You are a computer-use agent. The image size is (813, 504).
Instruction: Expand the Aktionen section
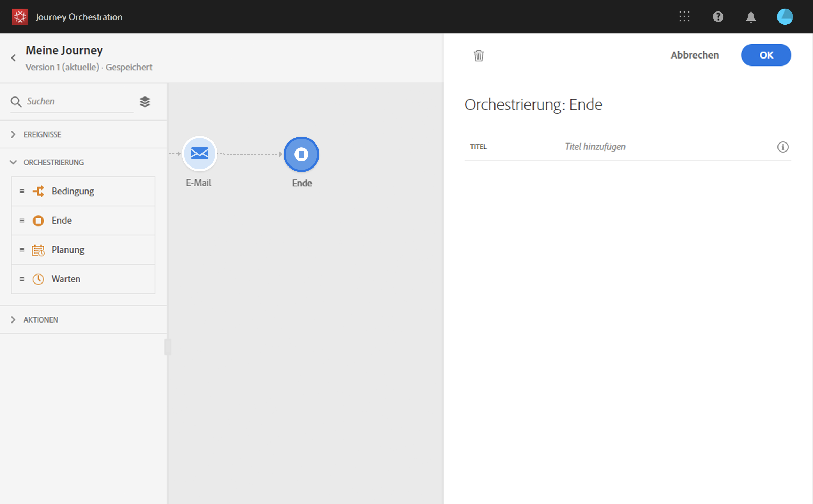pos(41,320)
